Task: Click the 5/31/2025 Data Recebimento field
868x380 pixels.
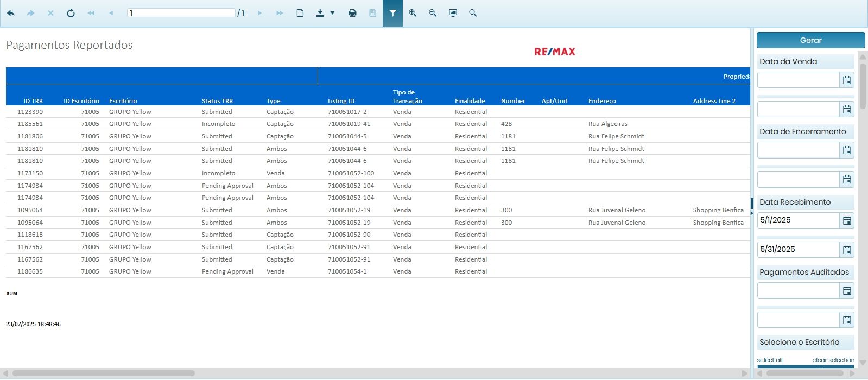Action: coord(799,250)
